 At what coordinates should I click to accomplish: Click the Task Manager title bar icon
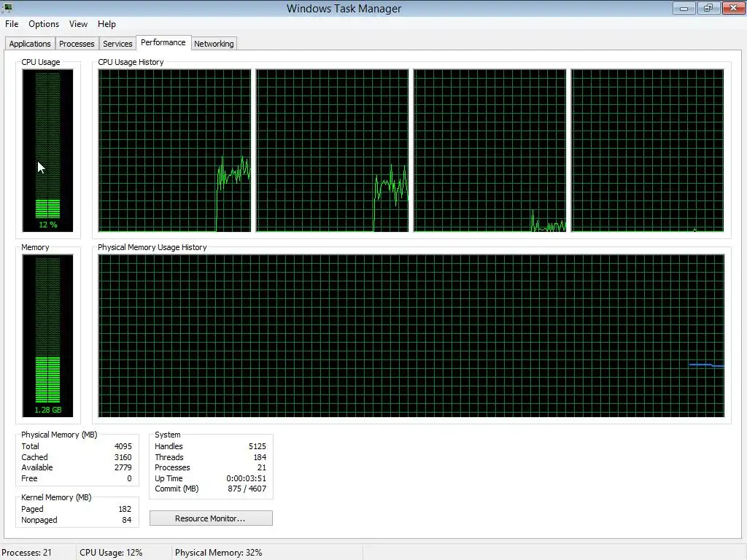point(7,7)
